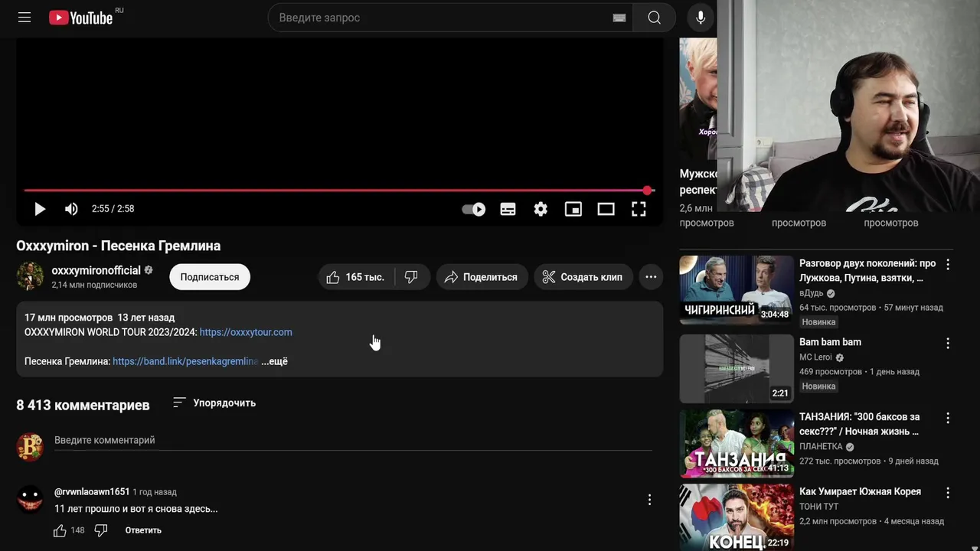The width and height of the screenshot is (980, 551).
Task: Open Bam bam bam video title
Action: tap(830, 342)
